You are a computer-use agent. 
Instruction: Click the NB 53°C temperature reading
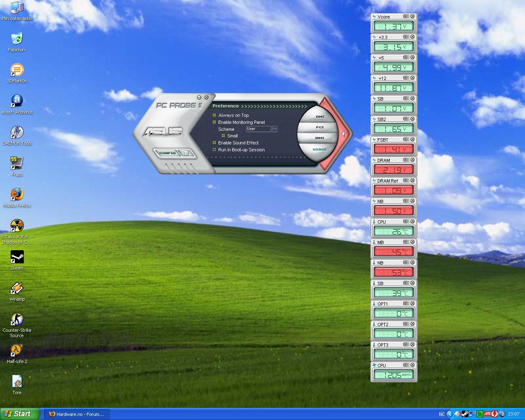393,272
